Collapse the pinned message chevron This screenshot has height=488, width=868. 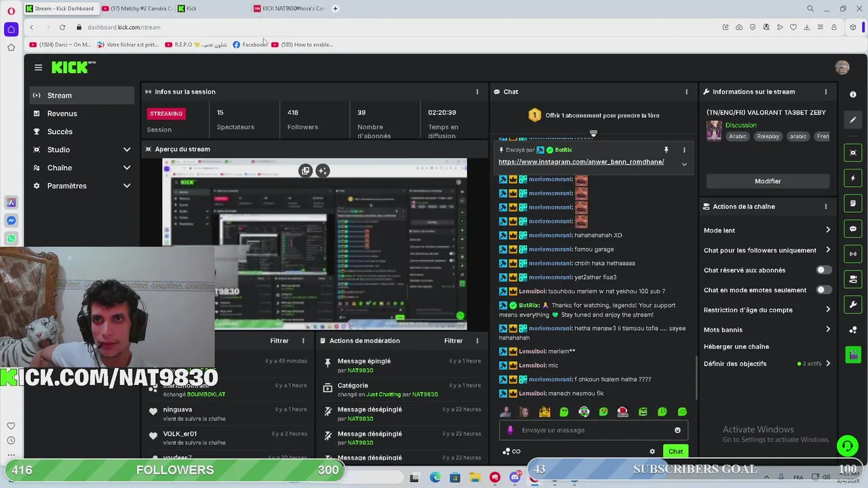tap(684, 164)
